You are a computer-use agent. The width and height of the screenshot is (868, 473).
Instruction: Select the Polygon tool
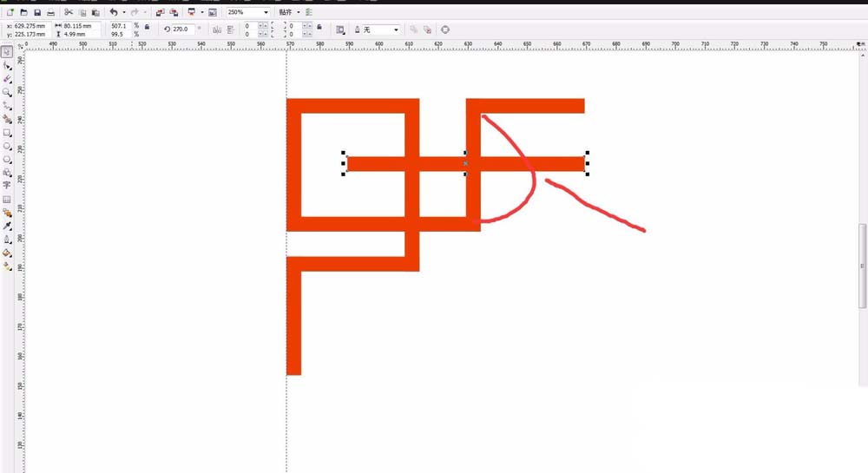coord(7,160)
